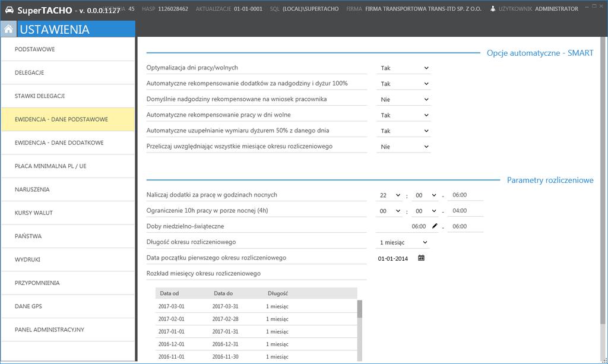Viewport: 608px width, 364px height.
Task: Open DANE GPS settings section
Action: coord(68,306)
